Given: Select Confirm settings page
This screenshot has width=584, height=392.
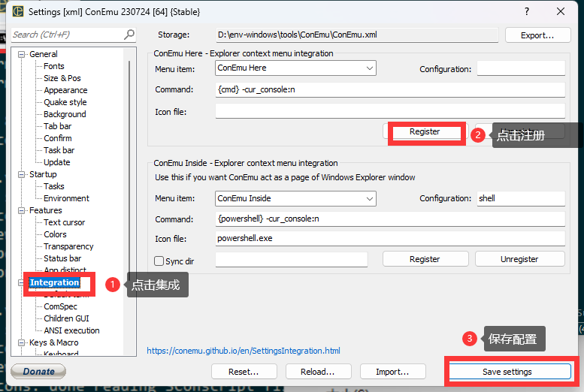Looking at the screenshot, I should (58, 138).
